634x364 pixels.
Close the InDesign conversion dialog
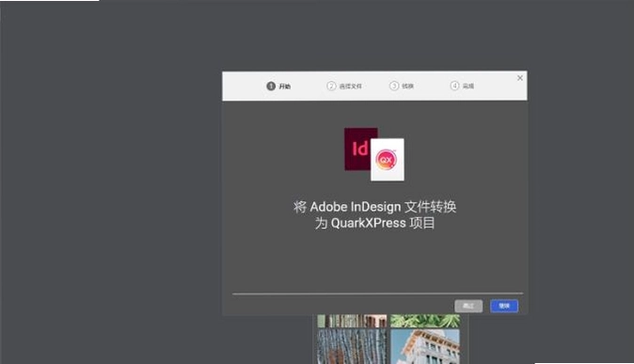520,78
